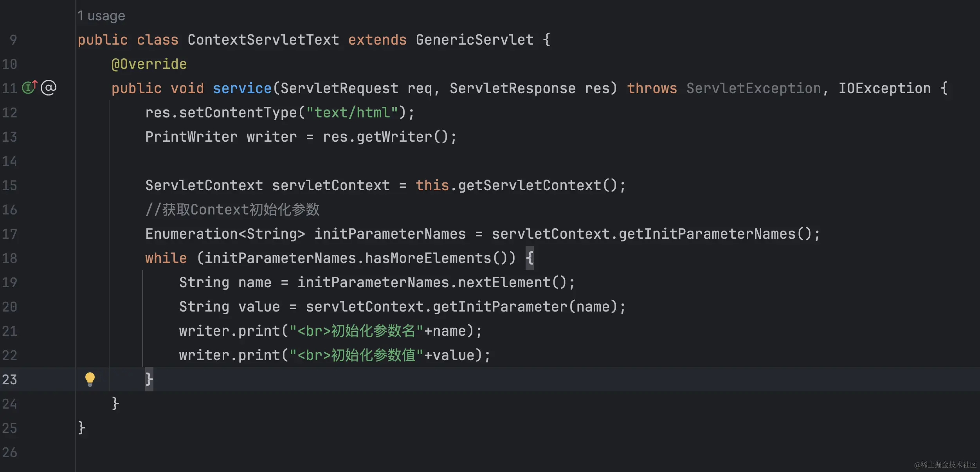Click line number 23 in the gutter
The width and height of the screenshot is (980, 472).
pos(10,379)
